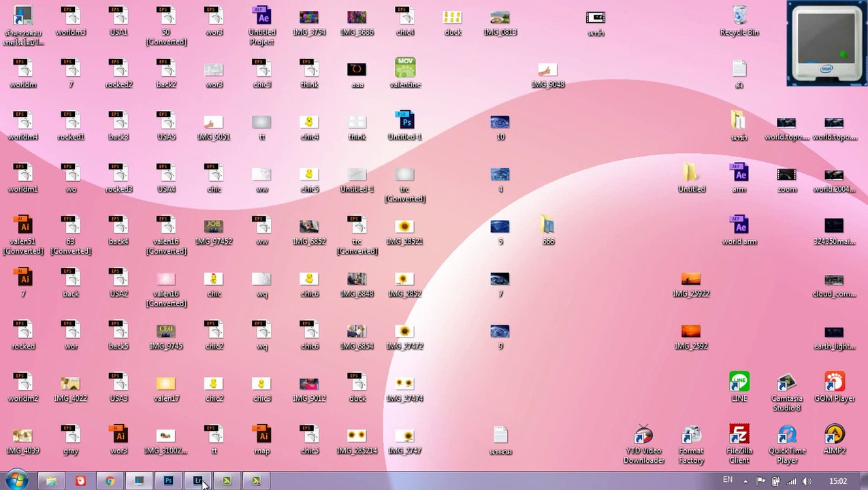Click the 15:02 taskbar clock
The image size is (868, 490).
[x=838, y=481]
